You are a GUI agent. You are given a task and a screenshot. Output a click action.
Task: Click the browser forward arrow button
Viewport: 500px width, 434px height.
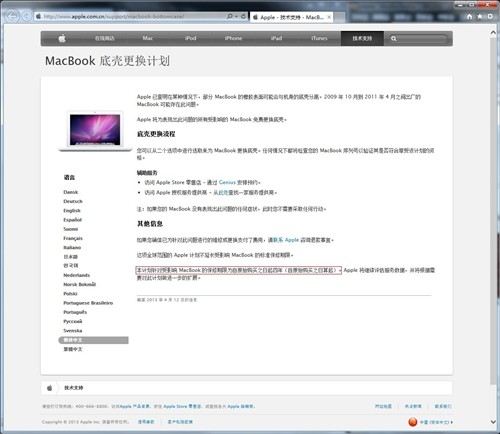coord(26,16)
